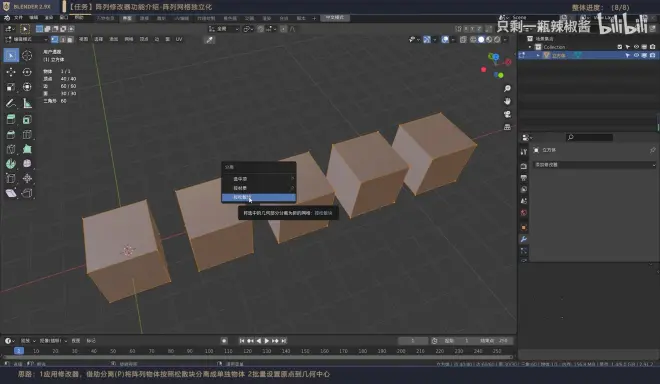Click frame 100 on the timeline
Screen dimensions: 660x384
click(209, 351)
